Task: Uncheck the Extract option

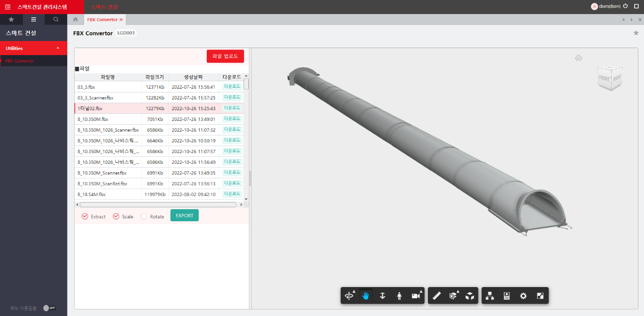Action: coord(85,217)
